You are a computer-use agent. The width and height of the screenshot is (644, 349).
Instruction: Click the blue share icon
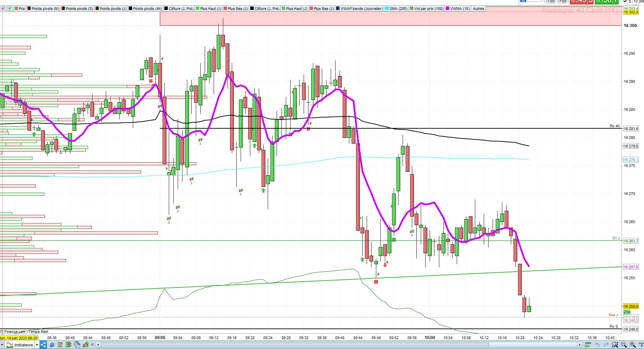pyautogui.click(x=43, y=345)
